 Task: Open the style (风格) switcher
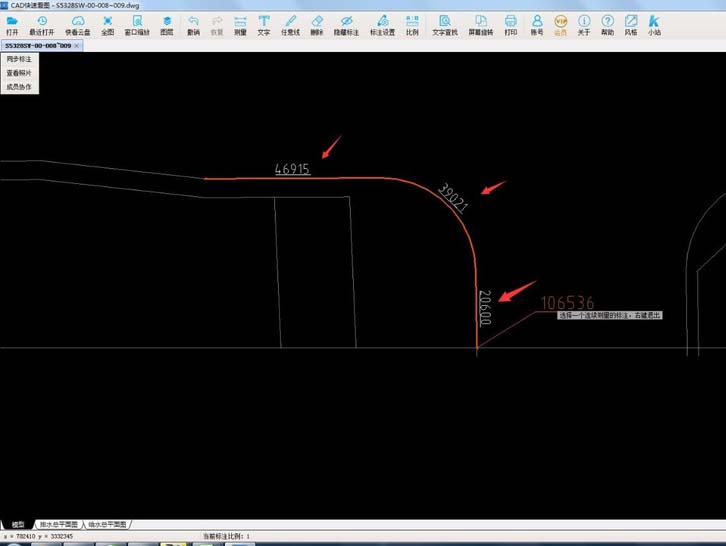(x=631, y=25)
